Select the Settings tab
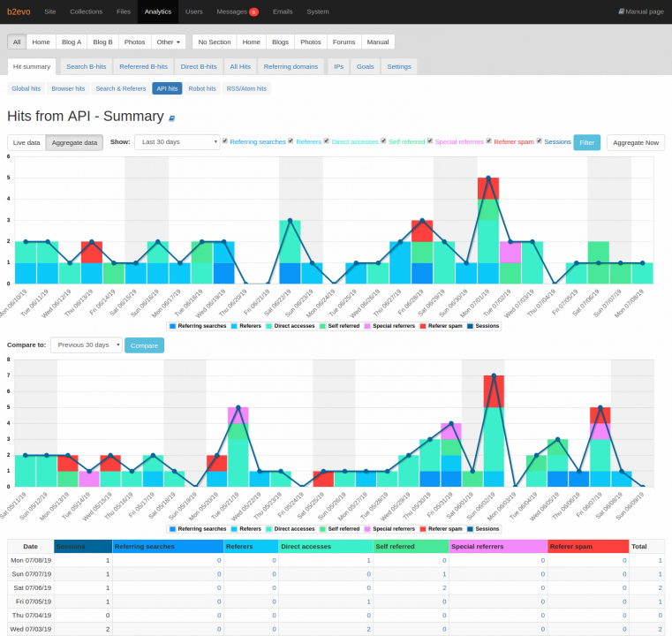 pyautogui.click(x=399, y=66)
